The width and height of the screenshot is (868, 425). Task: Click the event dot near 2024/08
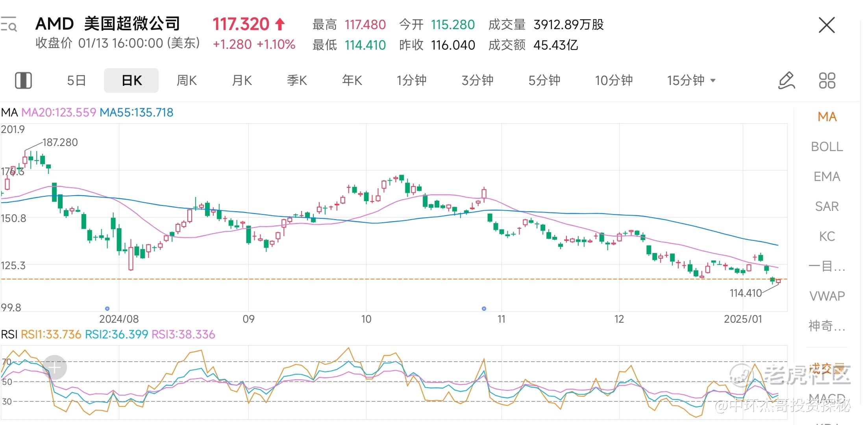[x=107, y=309]
